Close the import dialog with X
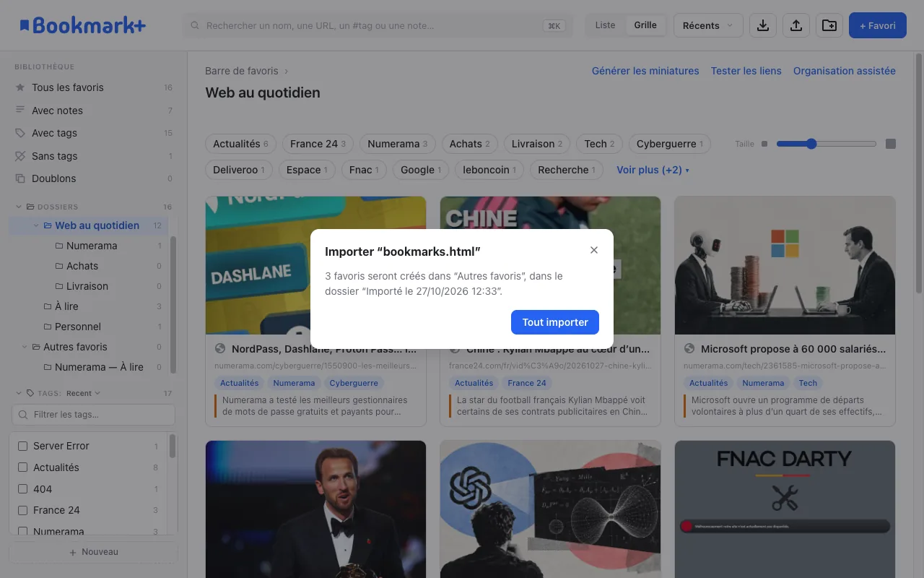The width and height of the screenshot is (924, 578). [x=594, y=250]
